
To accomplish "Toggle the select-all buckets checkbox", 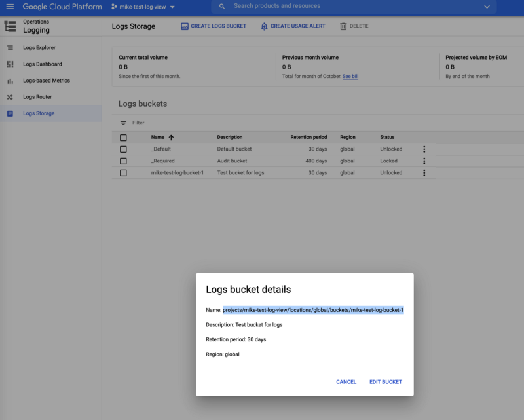I will coord(123,138).
